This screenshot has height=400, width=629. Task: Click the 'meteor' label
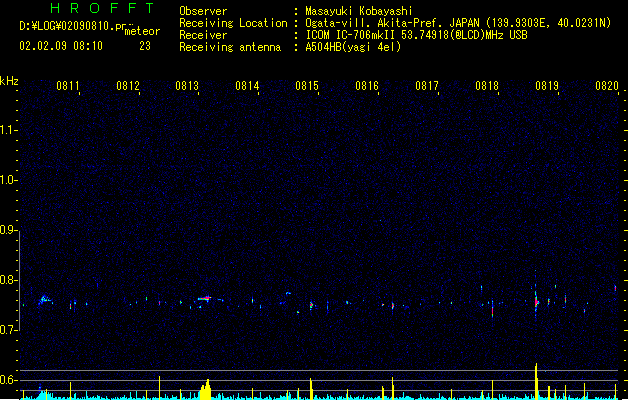[x=142, y=31]
